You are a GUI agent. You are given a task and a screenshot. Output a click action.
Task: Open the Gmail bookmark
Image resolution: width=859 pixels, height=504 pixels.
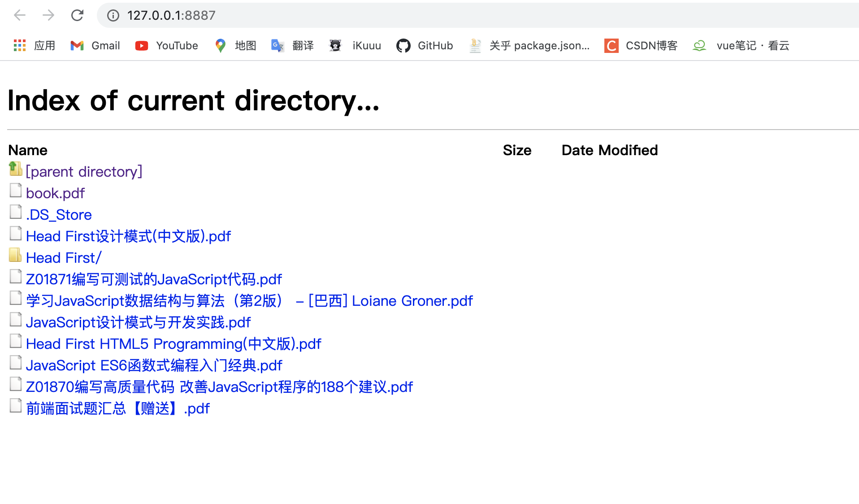tap(95, 45)
